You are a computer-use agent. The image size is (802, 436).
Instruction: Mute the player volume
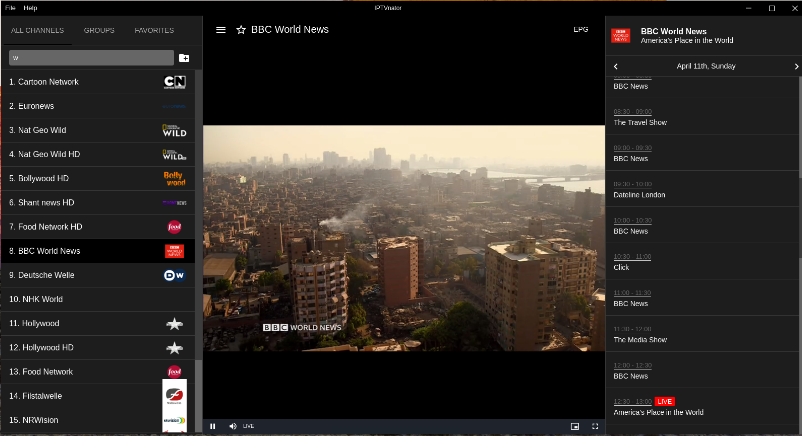(233, 426)
